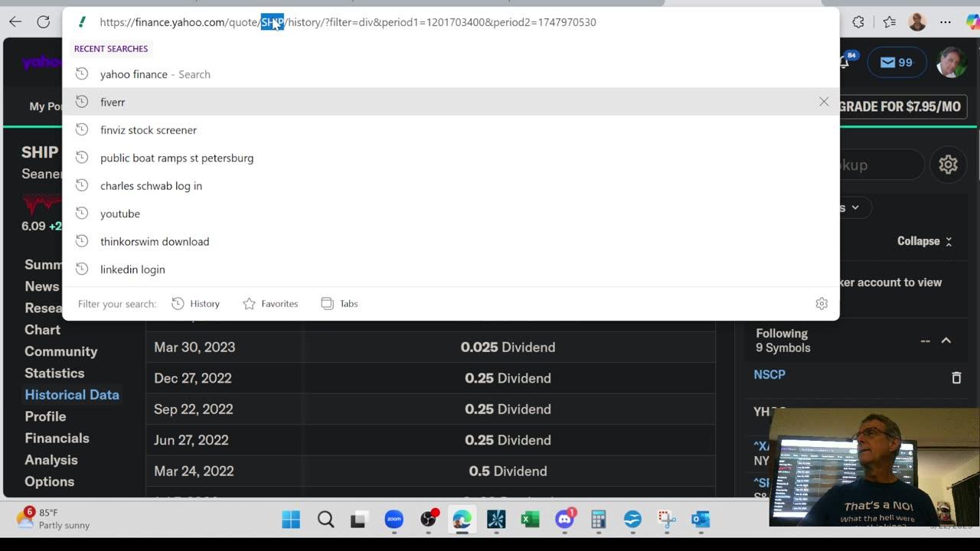Viewport: 980px width, 551px height.
Task: Open the Yahoo Mail button showing 99
Action: (897, 63)
